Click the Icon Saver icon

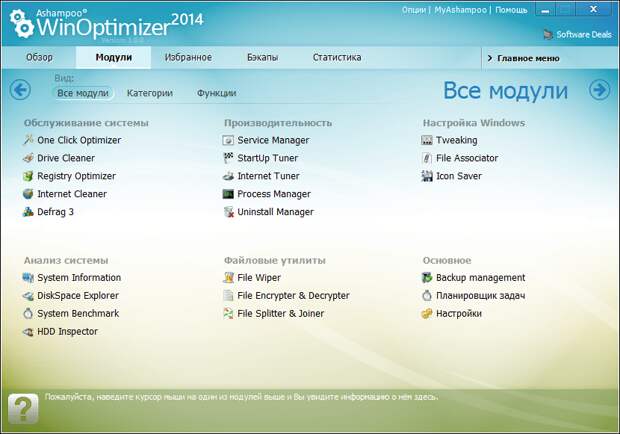[427, 176]
